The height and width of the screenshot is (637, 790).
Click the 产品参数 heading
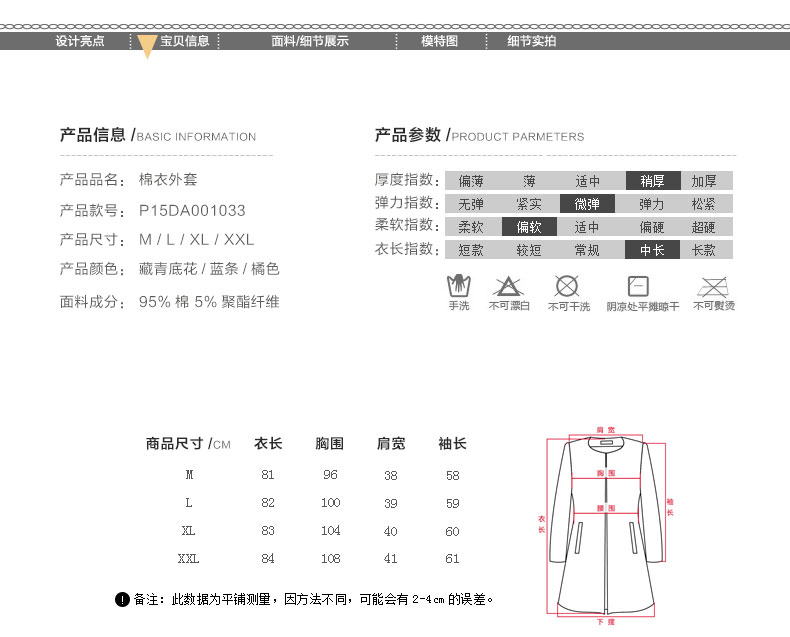[408, 135]
